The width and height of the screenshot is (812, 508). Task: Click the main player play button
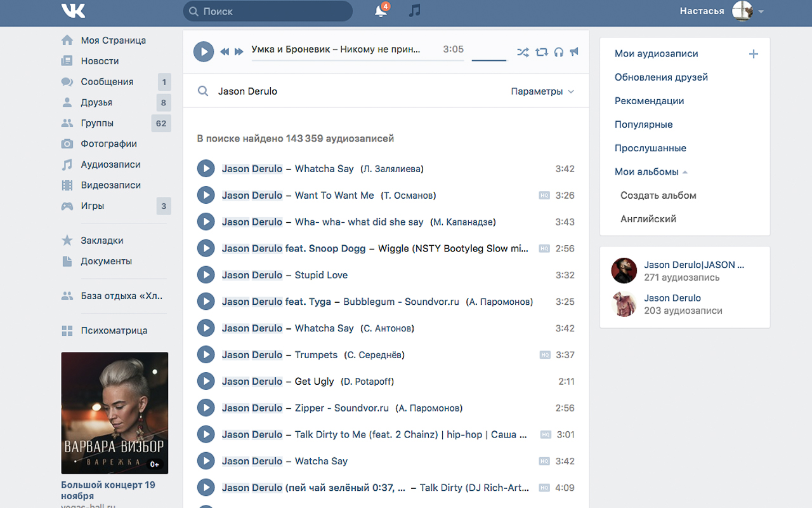point(204,51)
